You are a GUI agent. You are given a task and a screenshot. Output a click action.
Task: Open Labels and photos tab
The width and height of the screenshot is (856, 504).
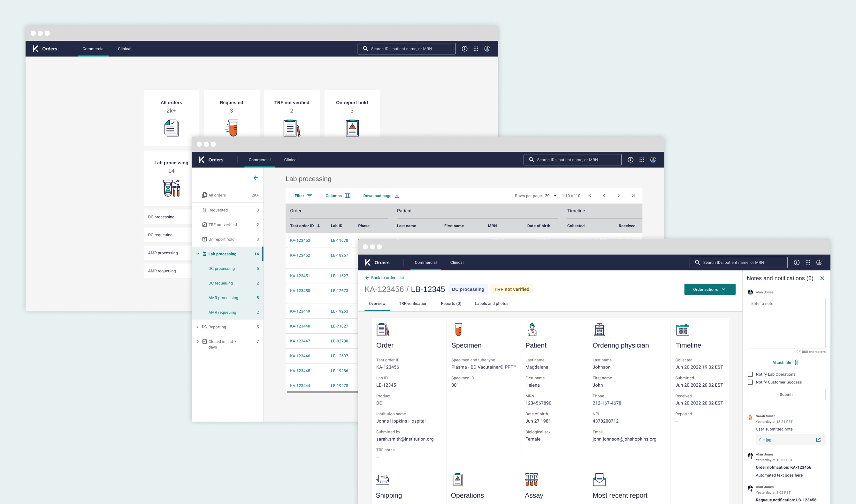pyautogui.click(x=491, y=303)
